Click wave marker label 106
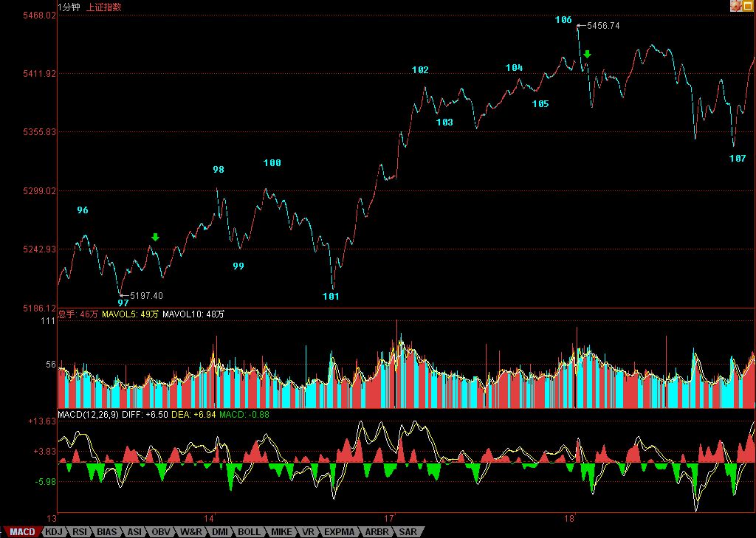This screenshot has height=538, width=756. tap(563, 20)
